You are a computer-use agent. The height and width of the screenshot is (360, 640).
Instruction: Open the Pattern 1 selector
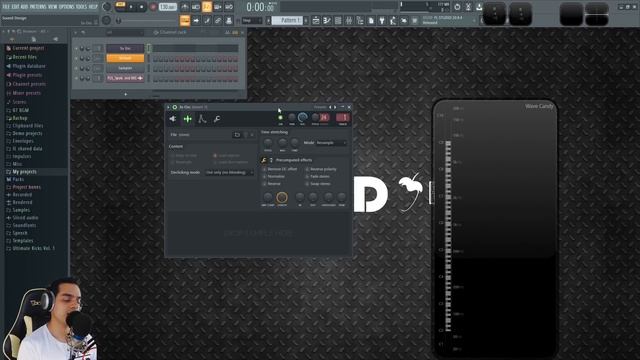[x=287, y=20]
